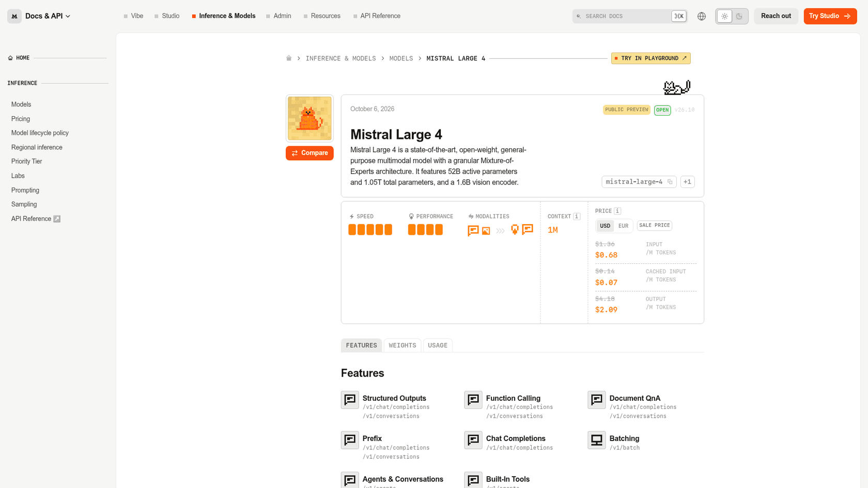Select USD currency pricing
This screenshot has height=488, width=868.
[x=605, y=226]
